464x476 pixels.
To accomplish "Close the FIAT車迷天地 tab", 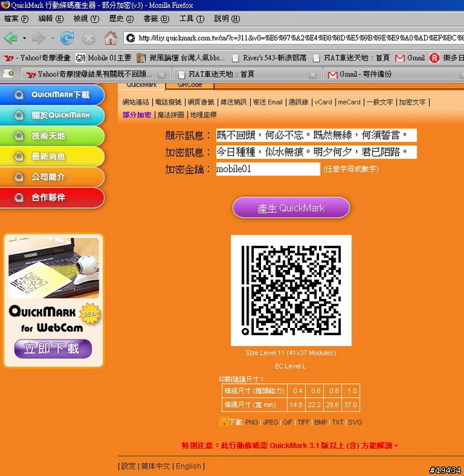I will tap(312, 75).
